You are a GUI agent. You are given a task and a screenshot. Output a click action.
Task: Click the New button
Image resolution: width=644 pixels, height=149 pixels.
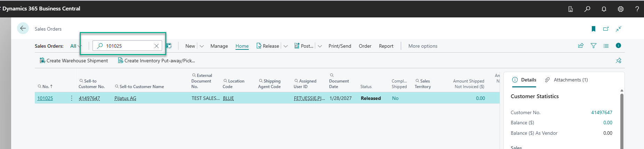tap(190, 46)
